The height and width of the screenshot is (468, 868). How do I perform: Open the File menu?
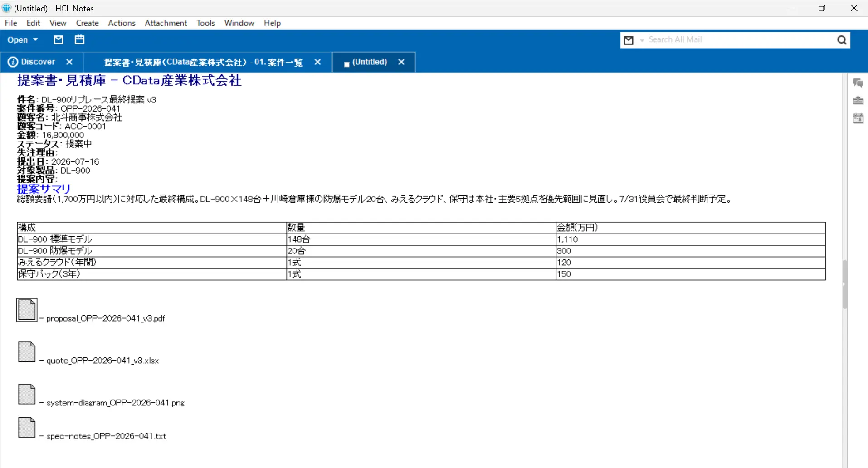coord(11,23)
